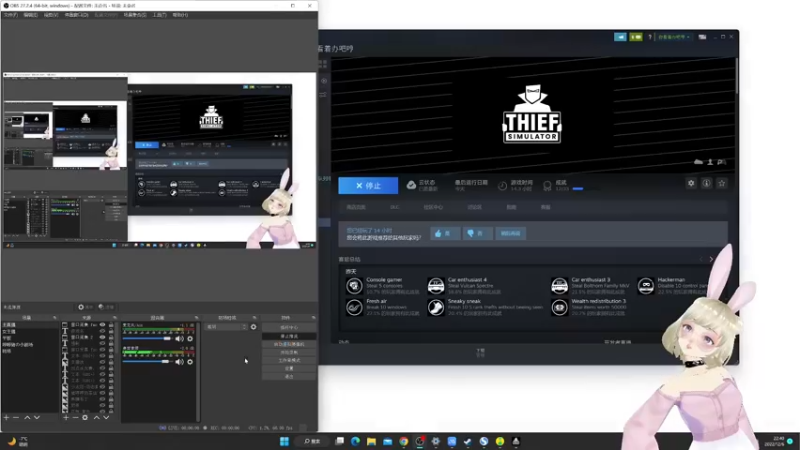Mute the desktop audio channel in mixer
This screenshot has height=450, width=800.
point(179,362)
